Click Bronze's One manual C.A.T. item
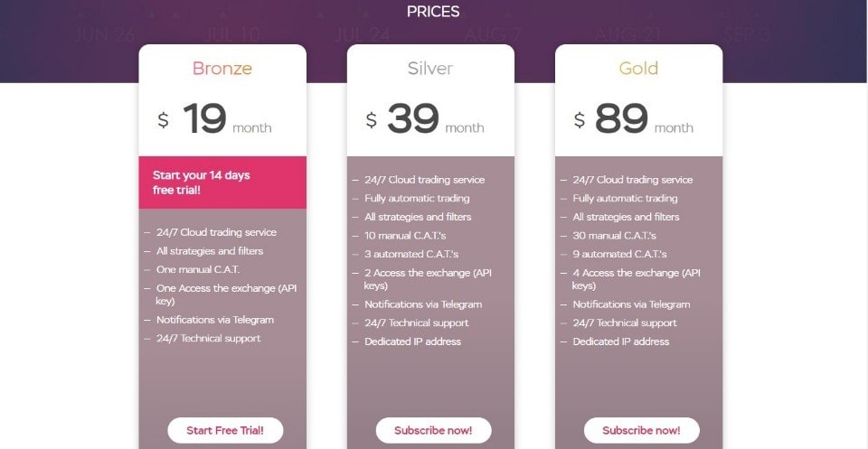The image size is (868, 449). click(x=198, y=269)
